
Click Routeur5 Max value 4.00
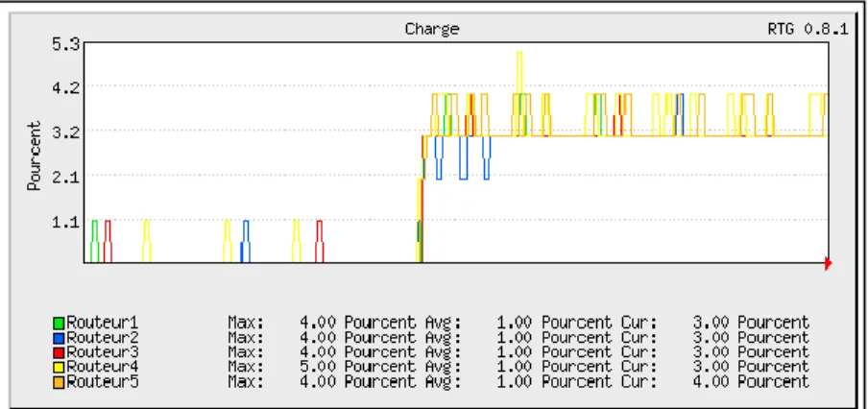pyautogui.click(x=318, y=381)
